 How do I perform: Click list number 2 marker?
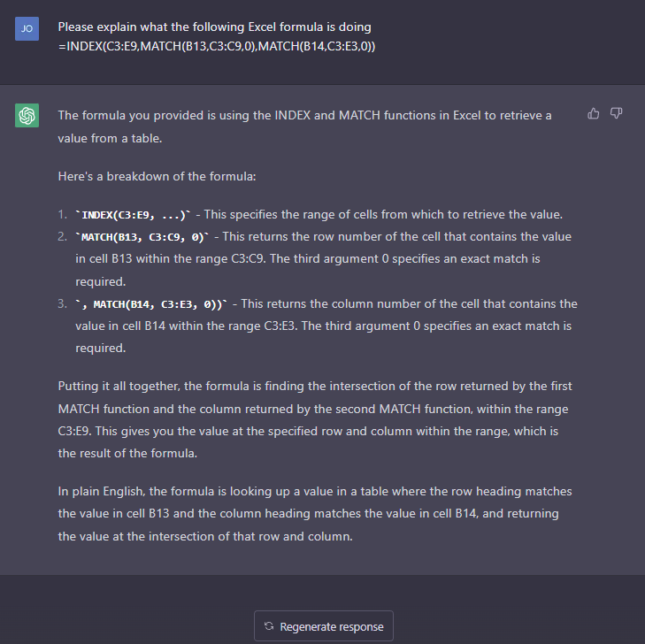(x=63, y=237)
